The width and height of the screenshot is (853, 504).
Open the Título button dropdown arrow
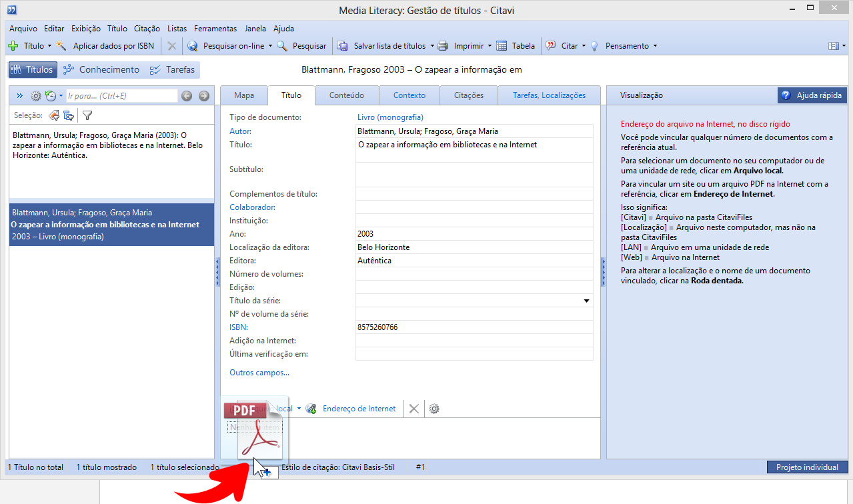tap(49, 46)
